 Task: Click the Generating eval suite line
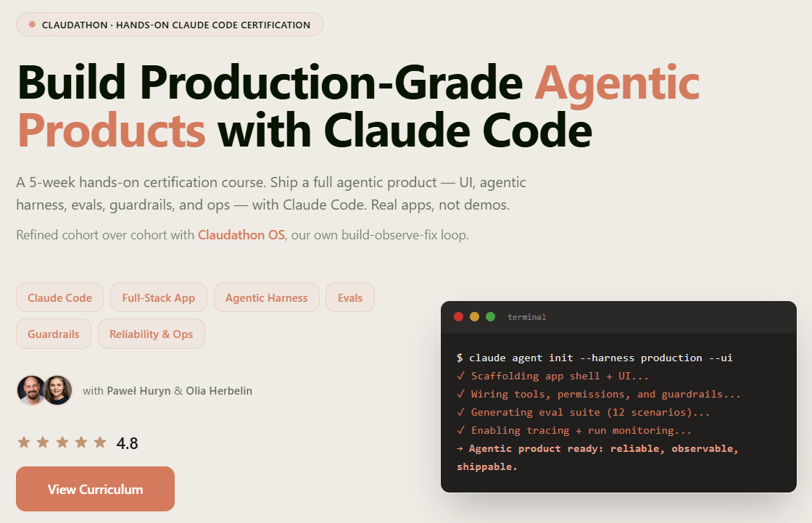click(583, 412)
